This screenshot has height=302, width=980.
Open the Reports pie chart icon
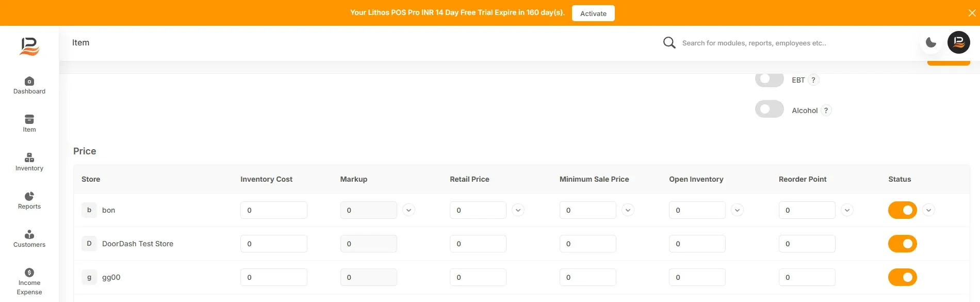pos(29,196)
